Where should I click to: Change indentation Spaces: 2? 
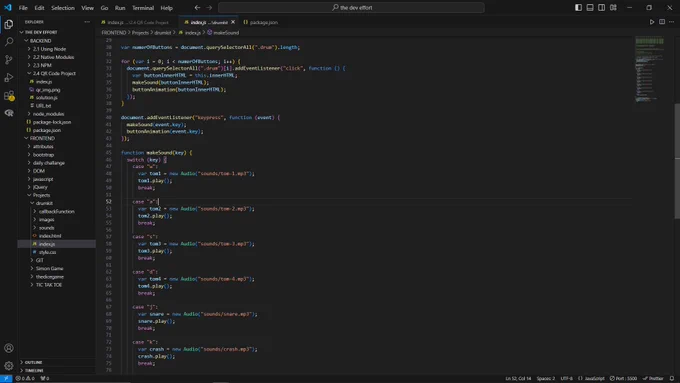546,378
